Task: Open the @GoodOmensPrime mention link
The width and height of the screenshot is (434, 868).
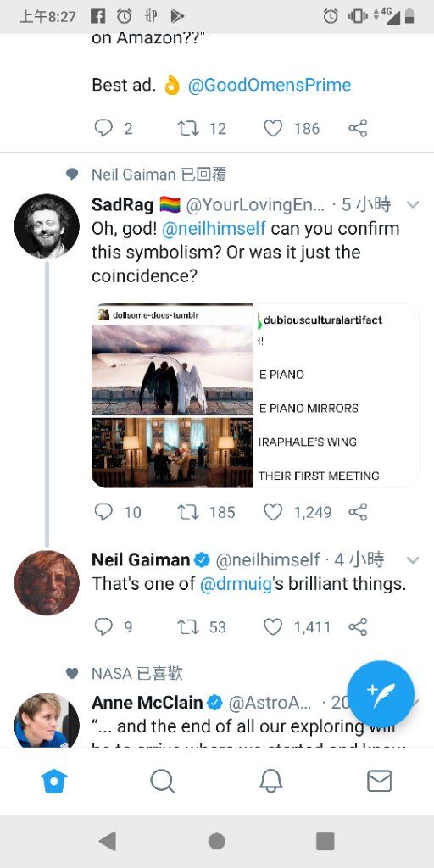Action: (x=270, y=86)
